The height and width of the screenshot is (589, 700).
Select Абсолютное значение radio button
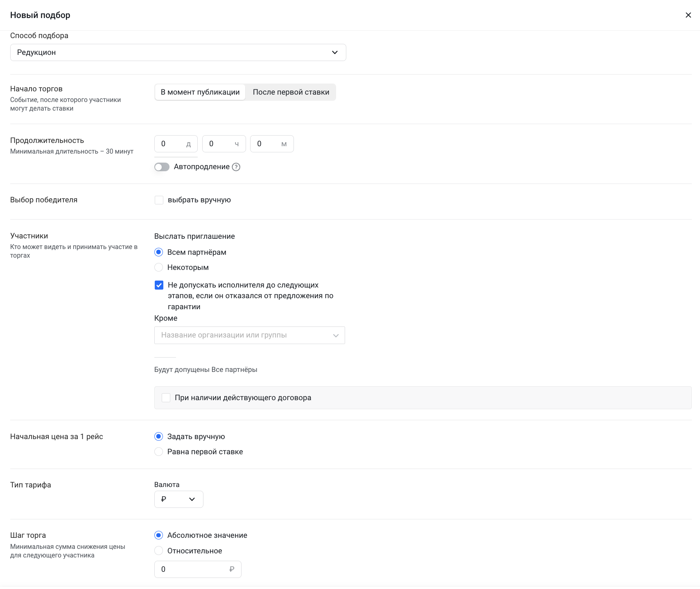(x=159, y=535)
